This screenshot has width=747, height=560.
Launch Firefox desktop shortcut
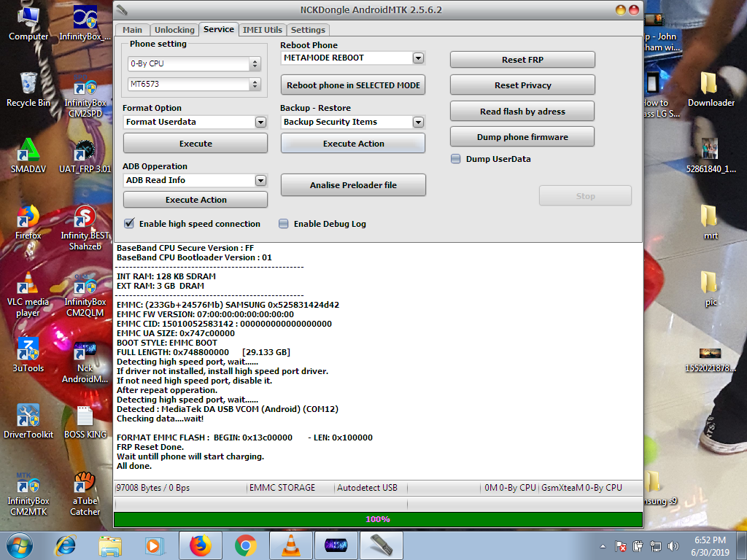point(28,223)
